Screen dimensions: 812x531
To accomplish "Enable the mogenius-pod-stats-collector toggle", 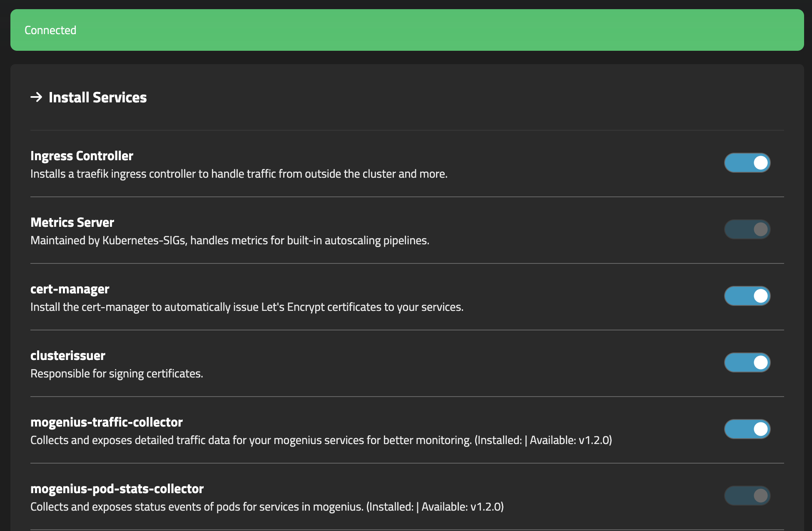I will coord(747,496).
